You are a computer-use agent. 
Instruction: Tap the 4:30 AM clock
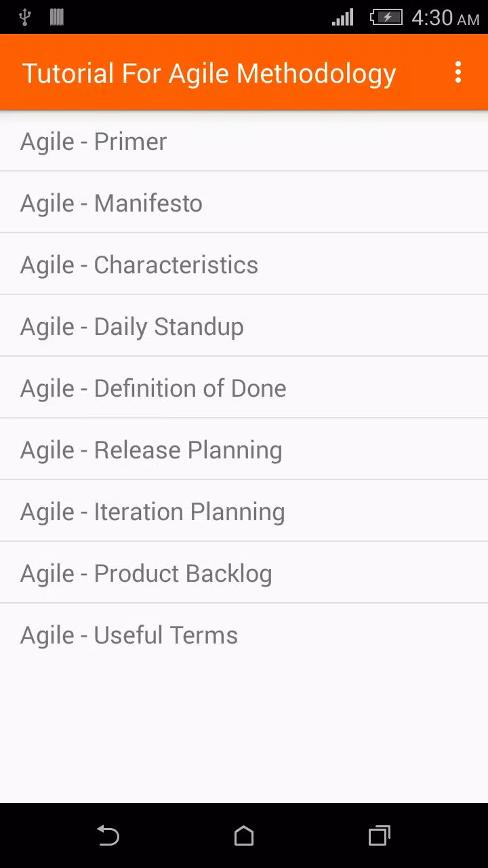click(x=445, y=18)
